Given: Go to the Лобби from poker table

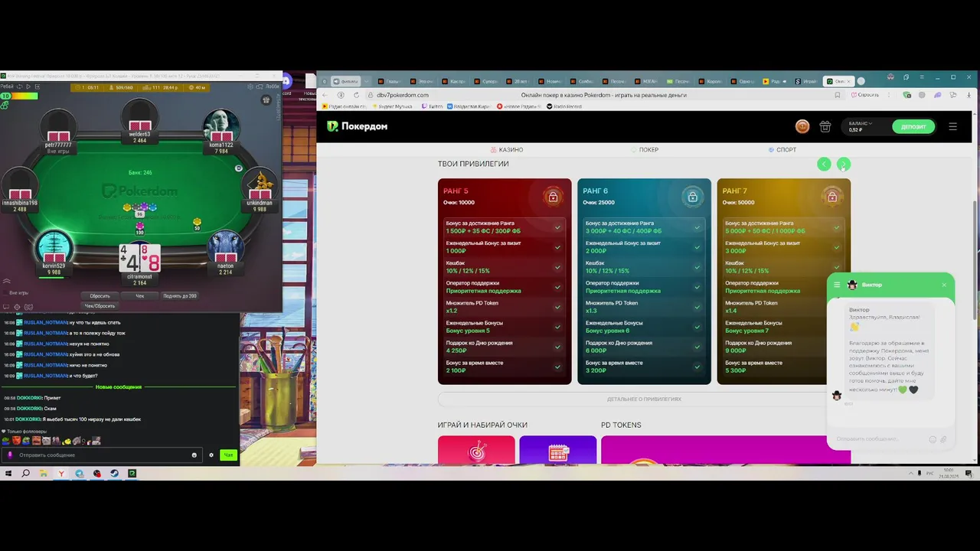Looking at the screenshot, I should [273, 86].
